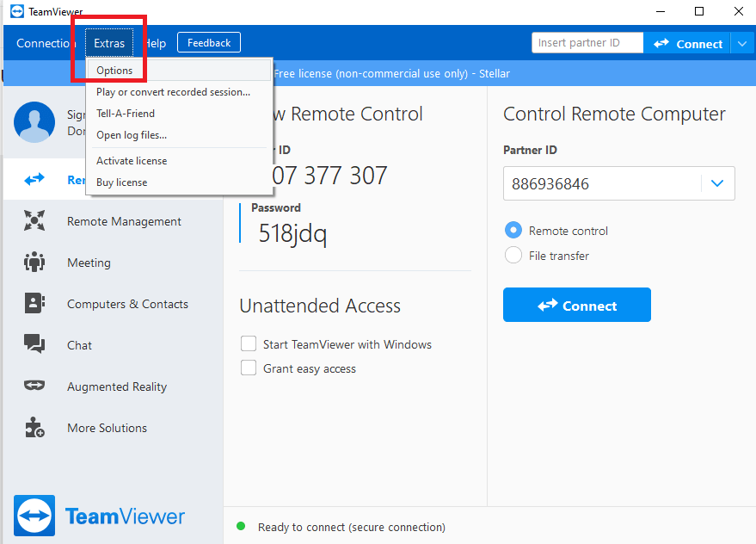The width and height of the screenshot is (756, 544).
Task: Click the Chat speech bubbles icon
Action: click(x=34, y=344)
